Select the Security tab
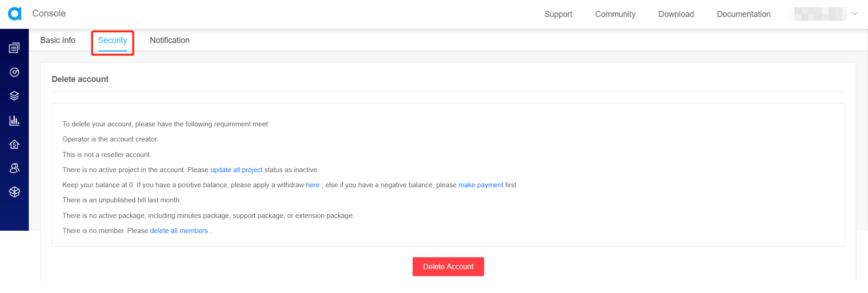868x293 pixels. (x=112, y=40)
